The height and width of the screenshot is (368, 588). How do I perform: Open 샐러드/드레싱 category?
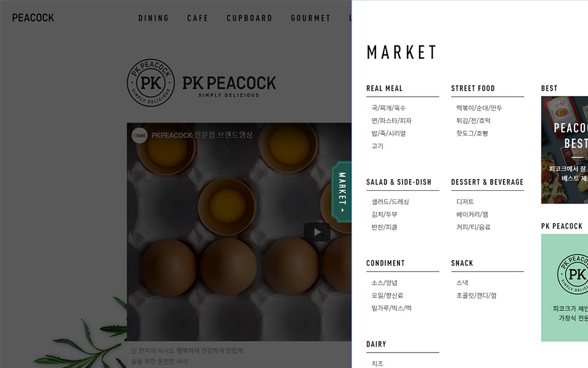coord(390,202)
